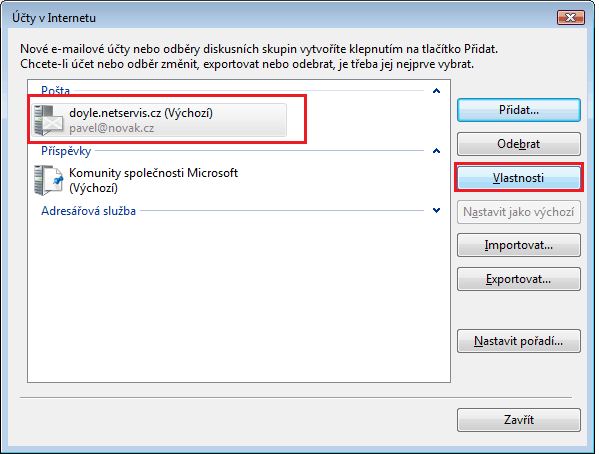Screen dimensions: 599x454
Task: Collapse the Příspěvky section chevron
Action: 436,151
